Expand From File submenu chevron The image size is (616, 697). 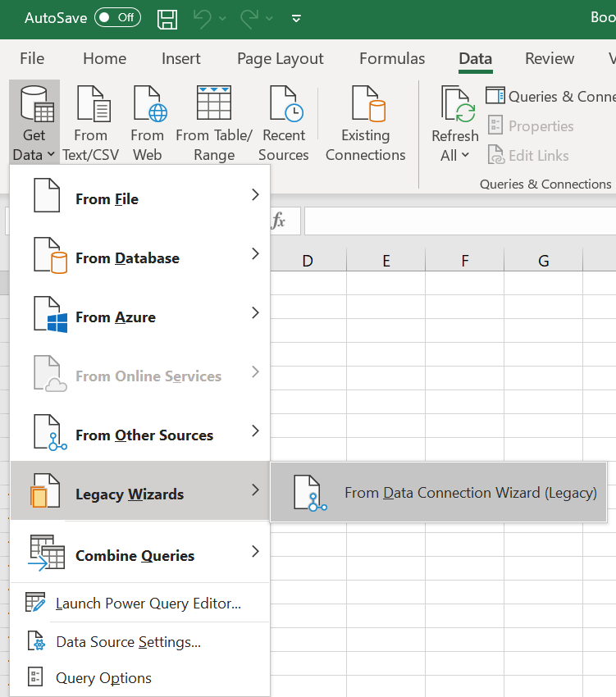[x=255, y=194]
